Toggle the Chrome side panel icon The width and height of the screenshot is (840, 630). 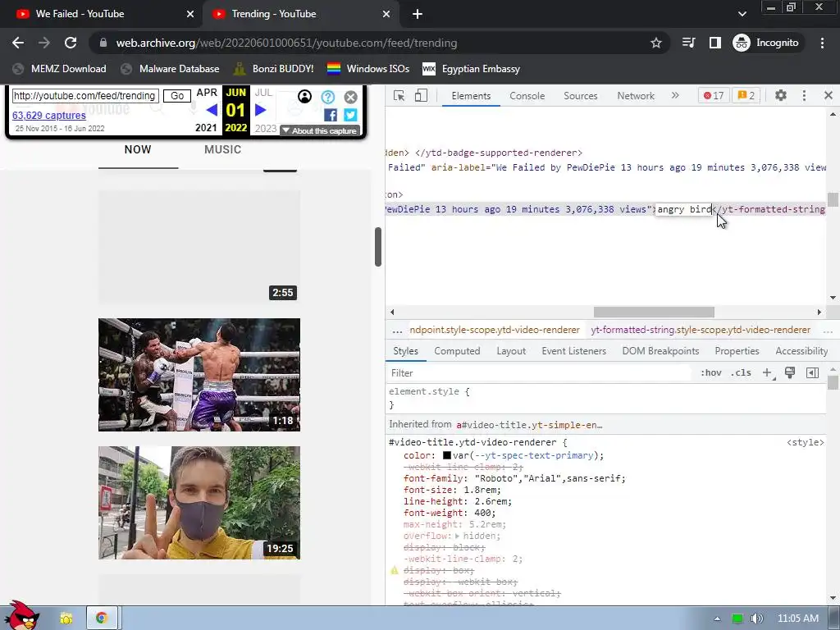pyautogui.click(x=715, y=43)
